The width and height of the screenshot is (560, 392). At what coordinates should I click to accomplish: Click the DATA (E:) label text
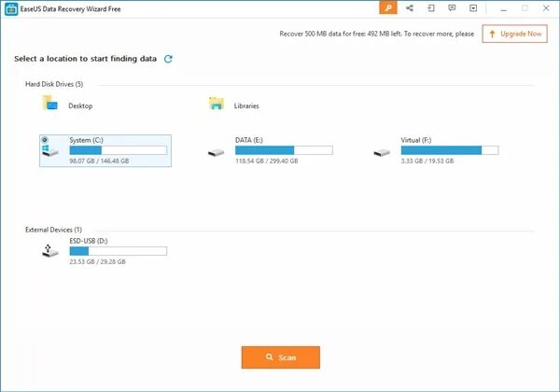point(249,140)
